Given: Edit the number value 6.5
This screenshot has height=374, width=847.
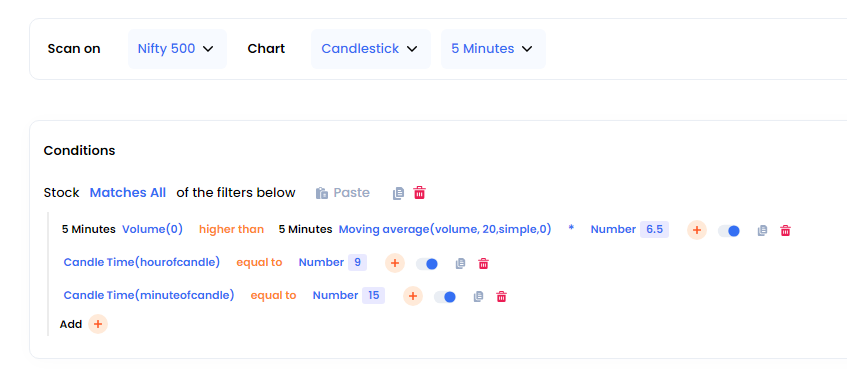Looking at the screenshot, I should coord(655,230).
